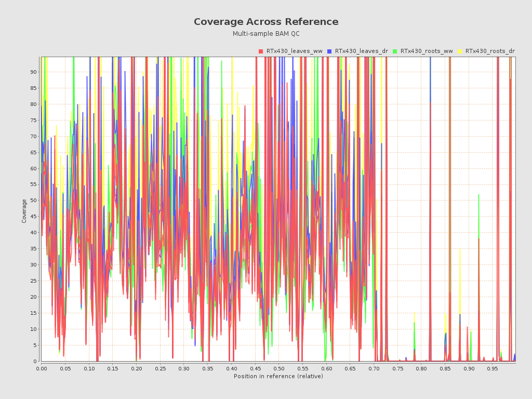
Task: Click the x-axis tick label 0.15
Action: (113, 369)
